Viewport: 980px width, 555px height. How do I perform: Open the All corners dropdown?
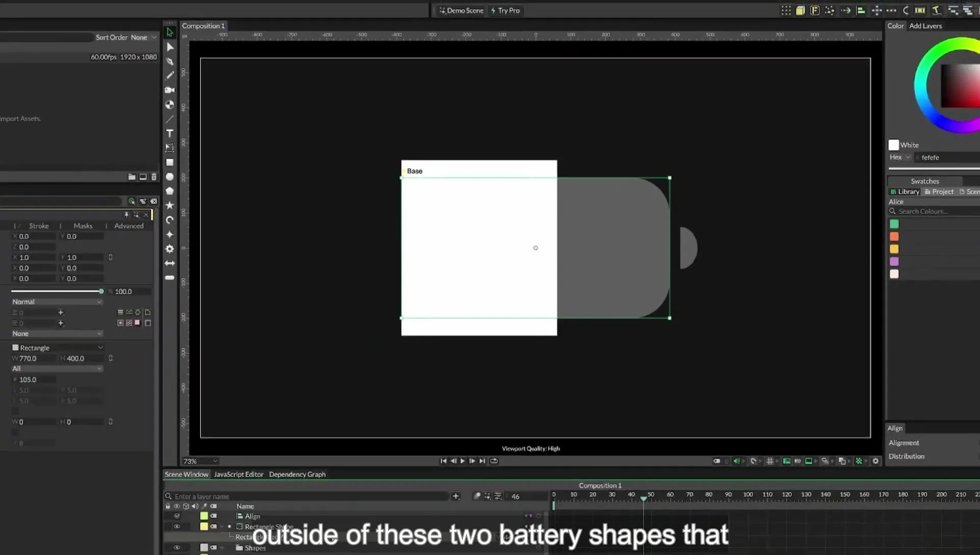[x=57, y=369]
